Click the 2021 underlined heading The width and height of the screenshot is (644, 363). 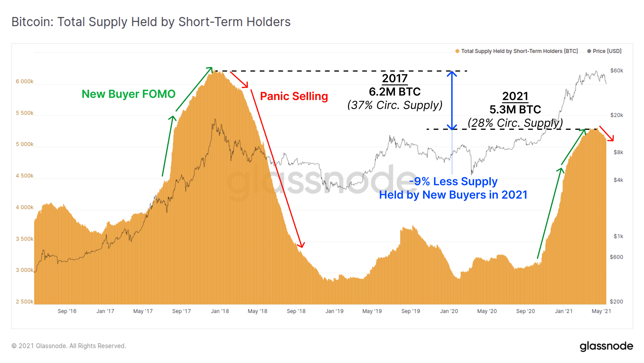[515, 96]
